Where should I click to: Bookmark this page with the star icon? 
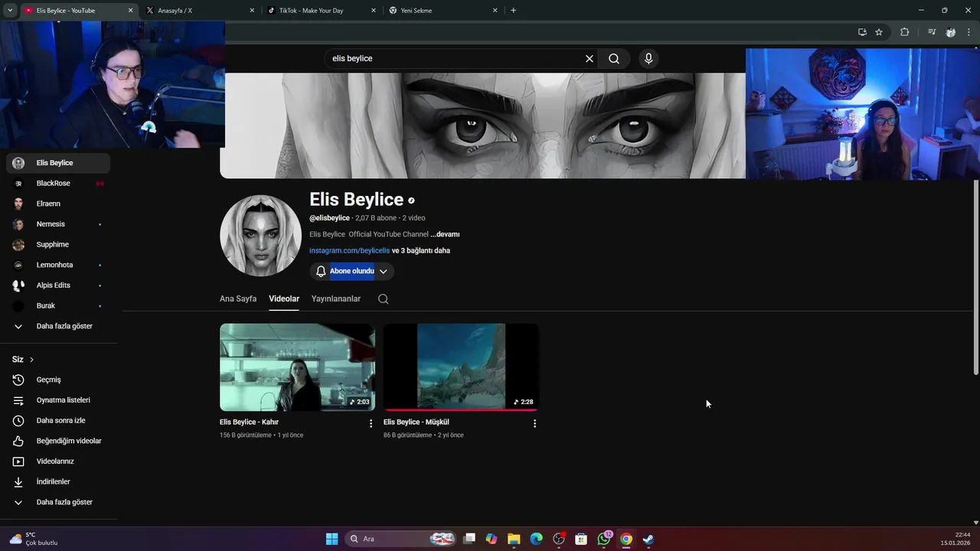(x=879, y=32)
